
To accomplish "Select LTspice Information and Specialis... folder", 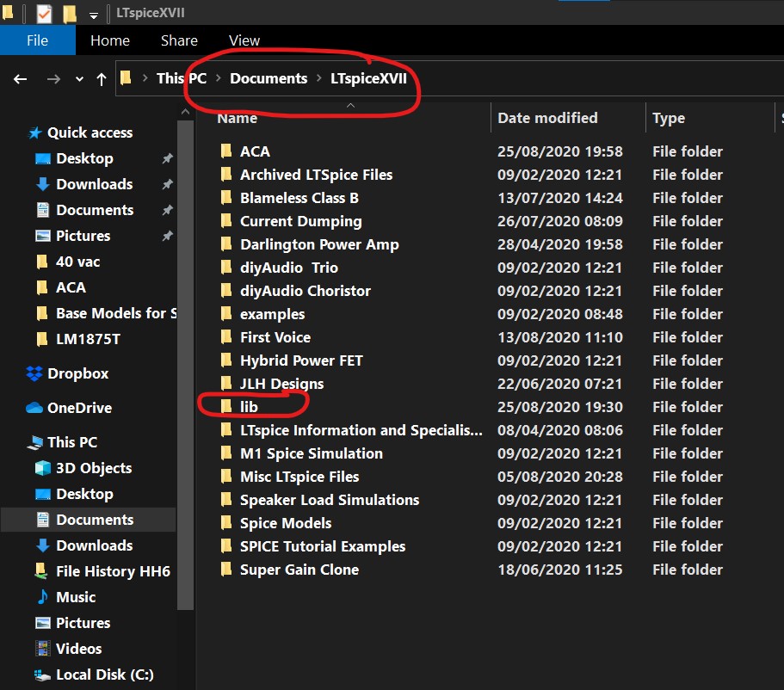I will (x=351, y=430).
